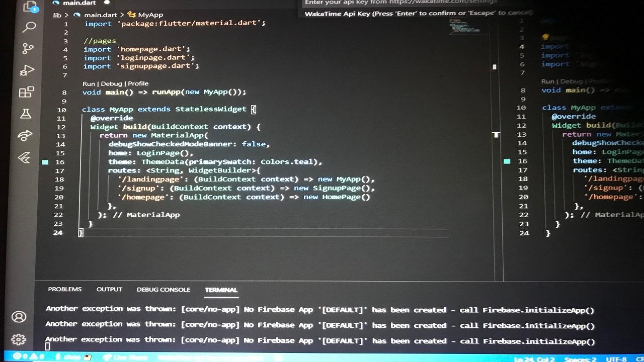Open the lib breadcrumb dropdown
The height and width of the screenshot is (362, 644).
pyautogui.click(x=58, y=15)
